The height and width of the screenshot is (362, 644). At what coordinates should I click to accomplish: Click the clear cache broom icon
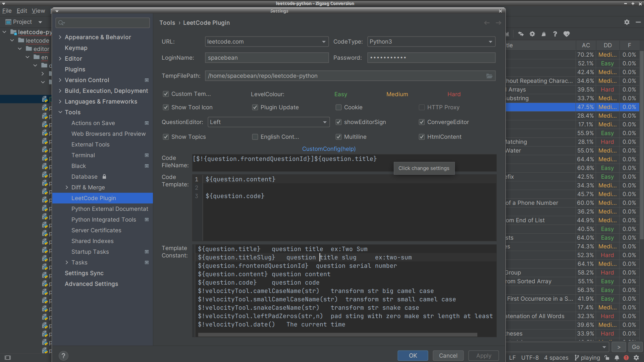click(544, 34)
